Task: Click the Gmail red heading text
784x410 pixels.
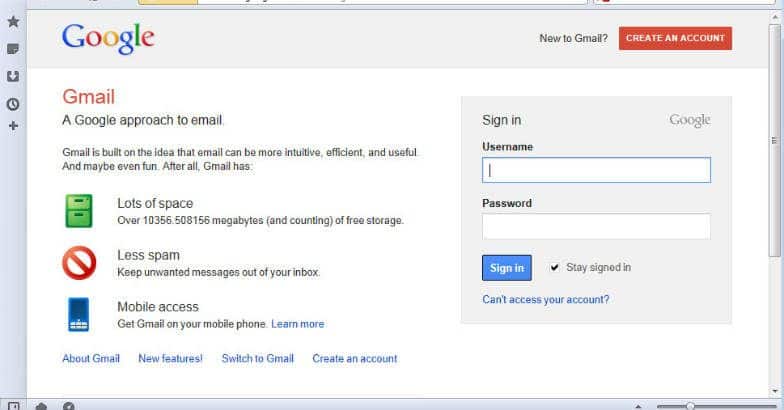Action: point(88,96)
